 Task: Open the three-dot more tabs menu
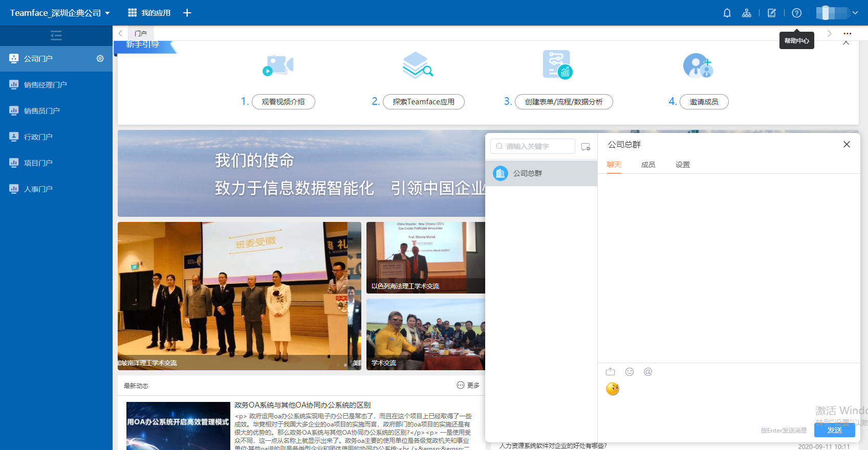848,34
